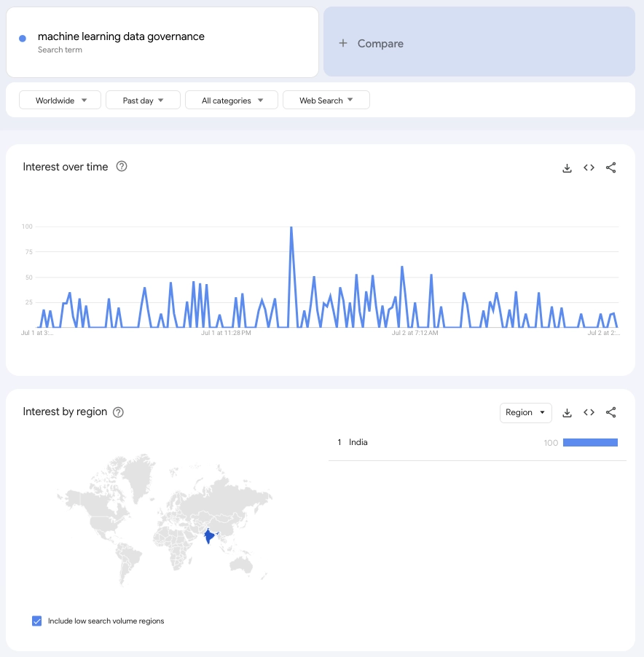Click the Interest by region heading
The width and height of the screenshot is (644, 657).
(x=65, y=412)
